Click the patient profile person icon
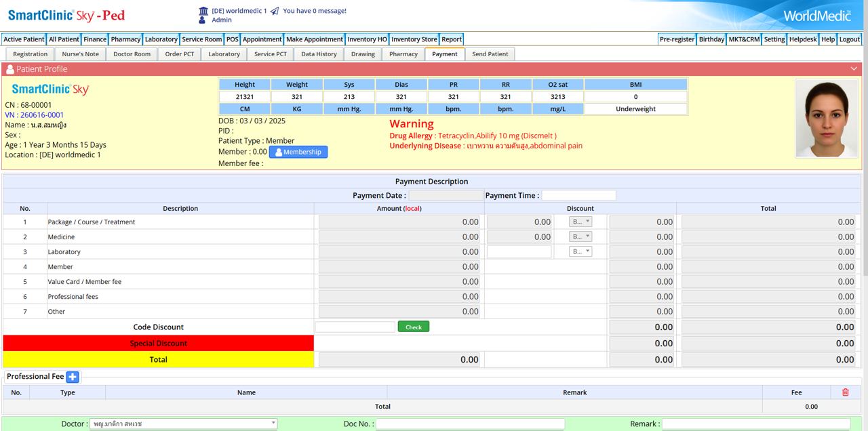This screenshot has height=431, width=868. click(10, 69)
